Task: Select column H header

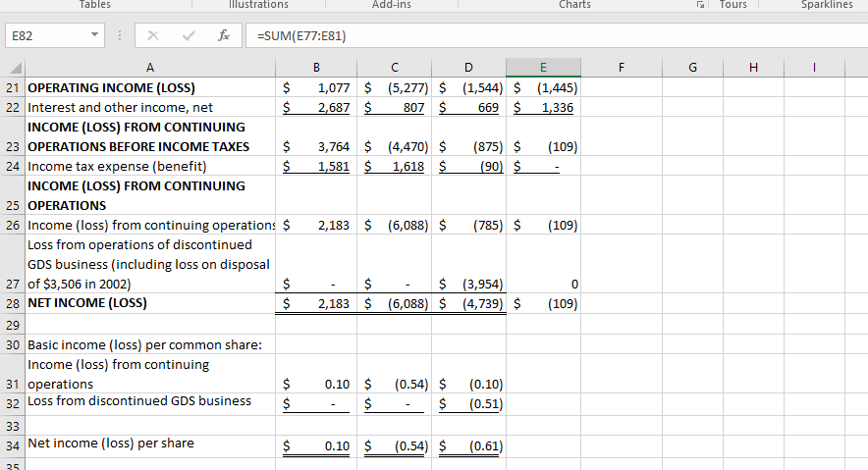Action: click(753, 68)
